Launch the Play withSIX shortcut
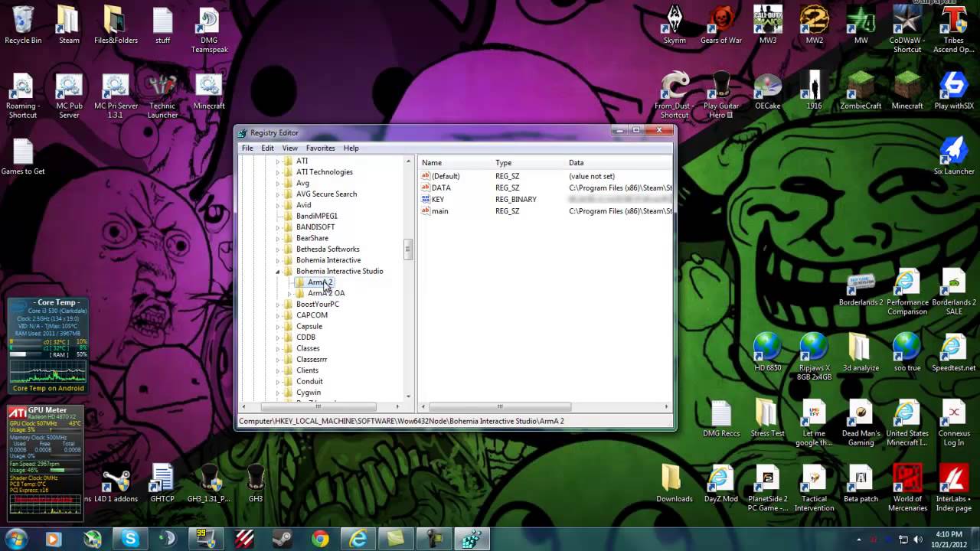This screenshot has width=980, height=551. [953, 92]
